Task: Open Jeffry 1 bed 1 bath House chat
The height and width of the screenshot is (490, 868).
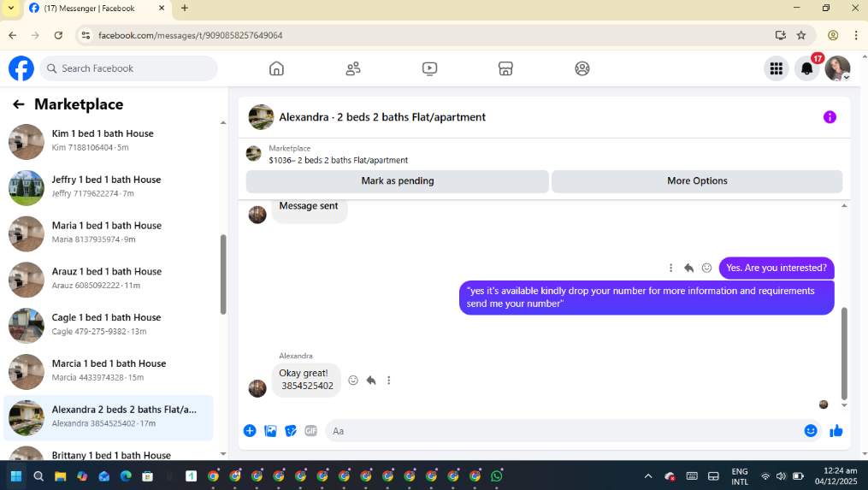Action: click(109, 187)
